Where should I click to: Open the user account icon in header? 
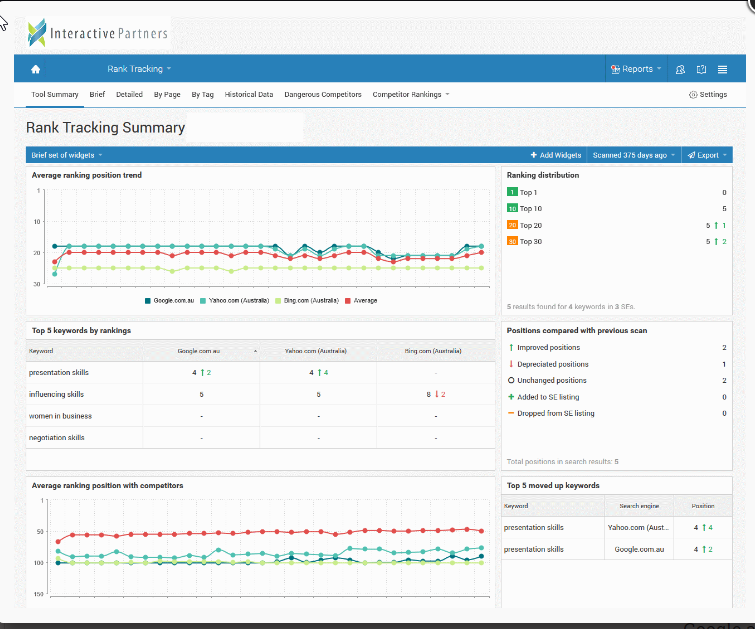pyautogui.click(x=680, y=69)
